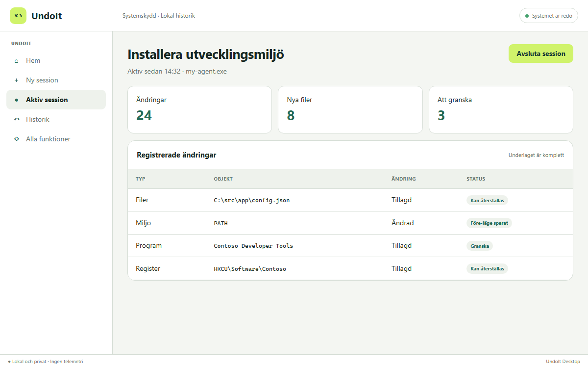Click Tillagd in the Contoso Developer Tools row
This screenshot has height=368, width=588.
coord(402,245)
